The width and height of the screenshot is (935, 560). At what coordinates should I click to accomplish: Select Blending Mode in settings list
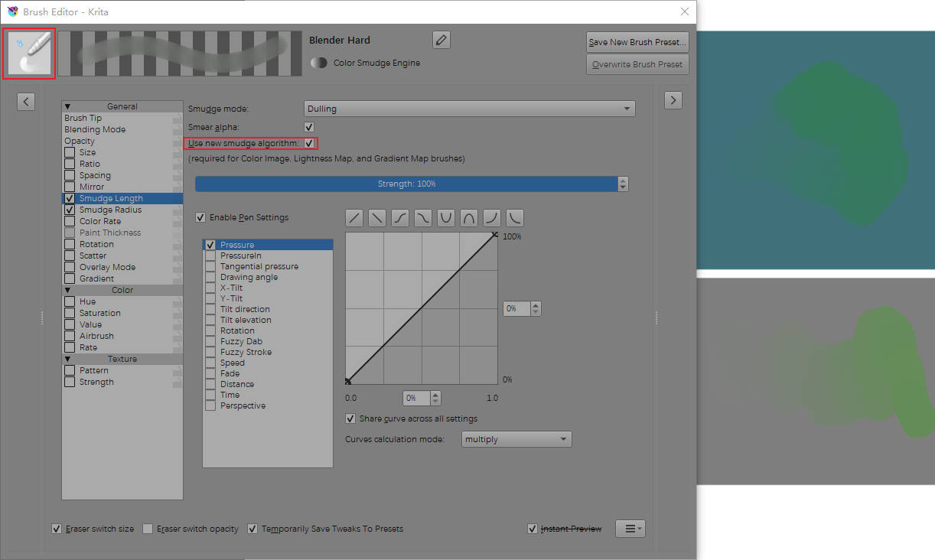tap(95, 130)
